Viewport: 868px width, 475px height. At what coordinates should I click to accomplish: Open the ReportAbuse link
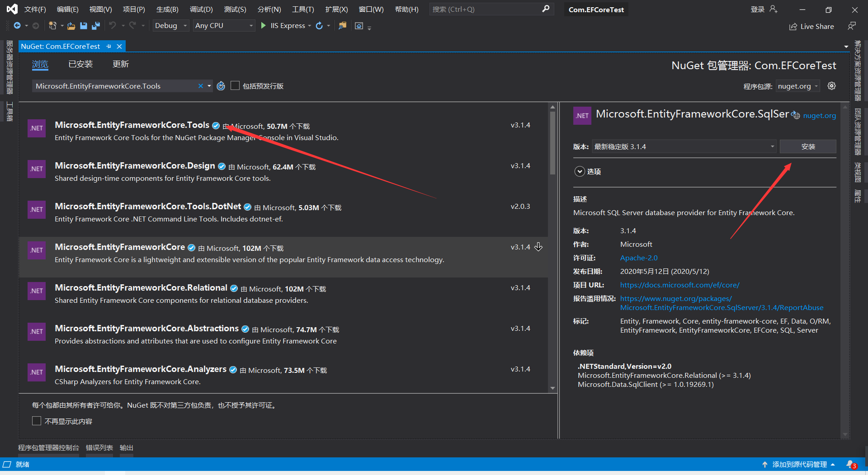tap(722, 303)
